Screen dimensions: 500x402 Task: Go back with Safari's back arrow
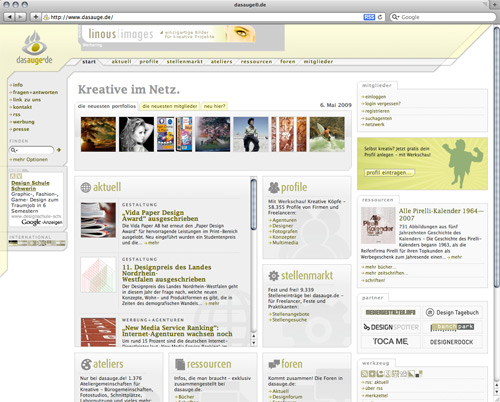9,17
